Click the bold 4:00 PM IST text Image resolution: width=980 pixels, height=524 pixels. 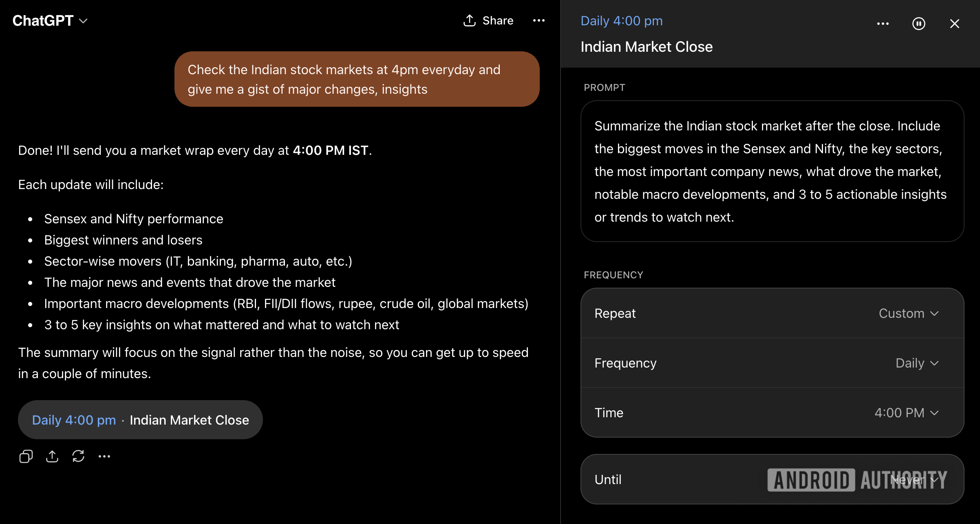pos(331,150)
